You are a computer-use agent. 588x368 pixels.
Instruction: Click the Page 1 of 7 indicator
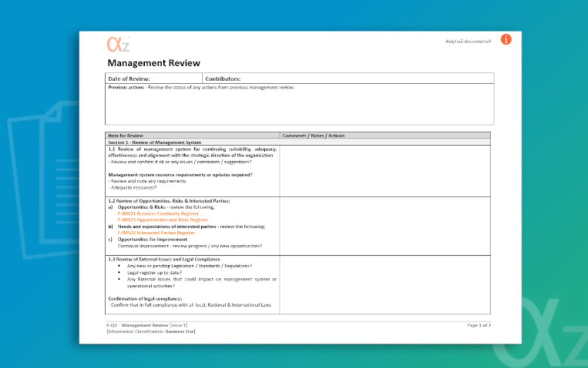click(x=479, y=325)
